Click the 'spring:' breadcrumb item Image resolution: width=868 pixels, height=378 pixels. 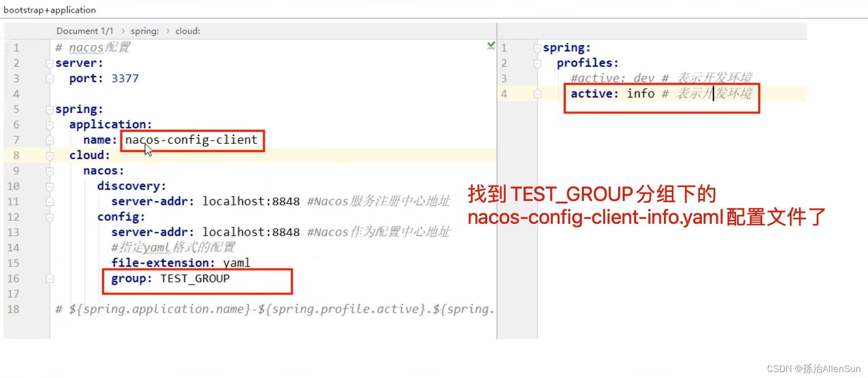tap(145, 31)
